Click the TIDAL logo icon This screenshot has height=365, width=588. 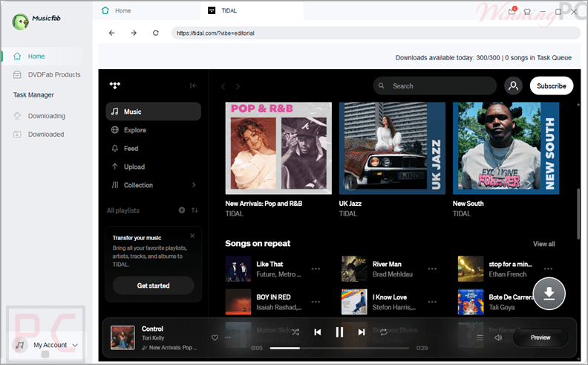[115, 85]
